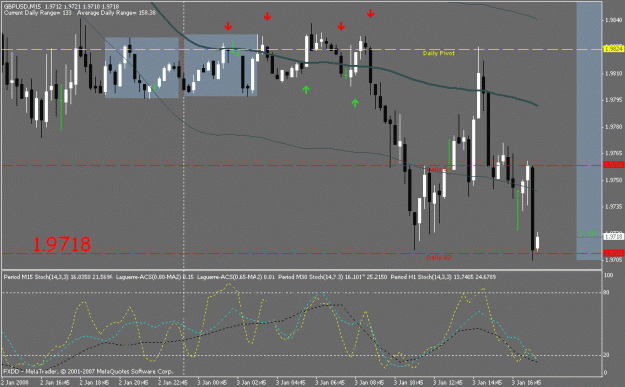Select the large red 1.9718 price text
The width and height of the screenshot is (625, 387).
click(61, 244)
